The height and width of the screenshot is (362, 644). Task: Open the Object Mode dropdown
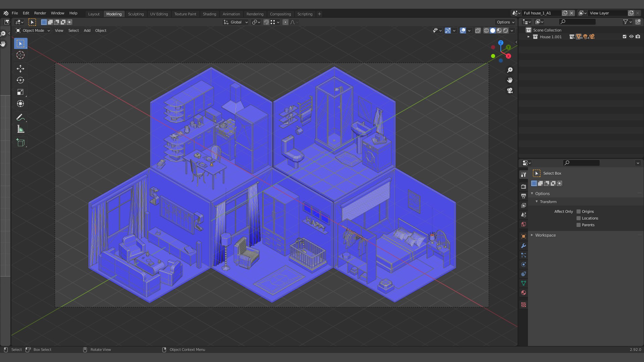tap(33, 31)
